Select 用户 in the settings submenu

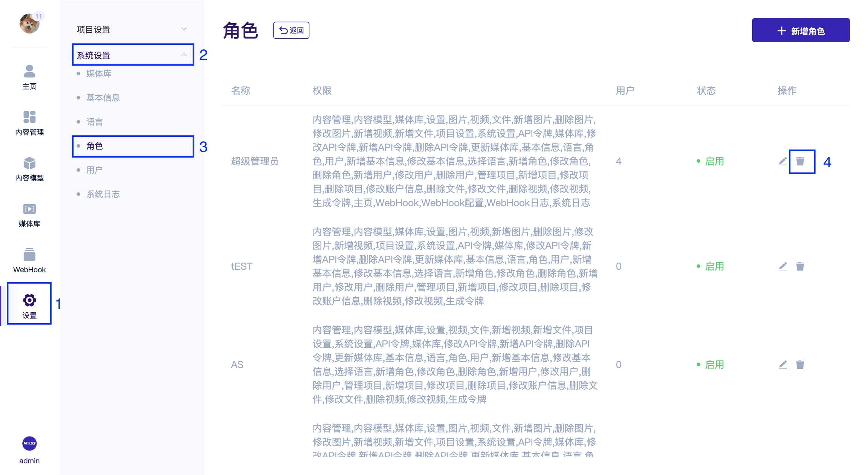[x=94, y=170]
